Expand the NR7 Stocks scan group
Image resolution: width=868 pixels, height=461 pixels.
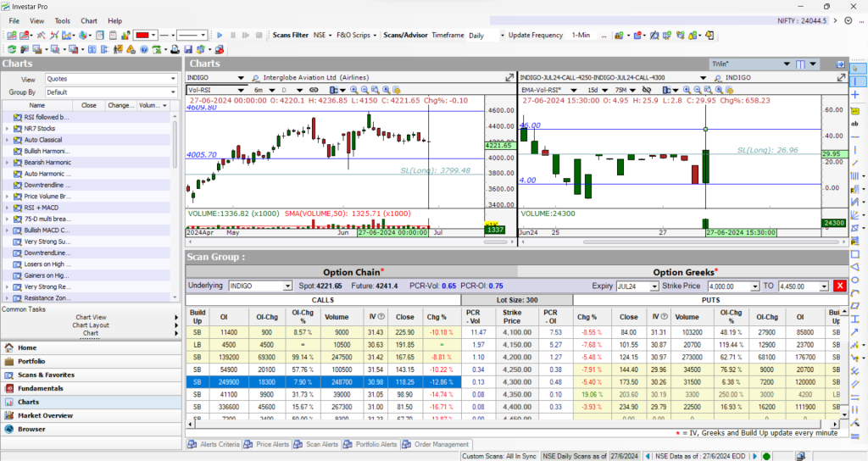click(x=7, y=129)
